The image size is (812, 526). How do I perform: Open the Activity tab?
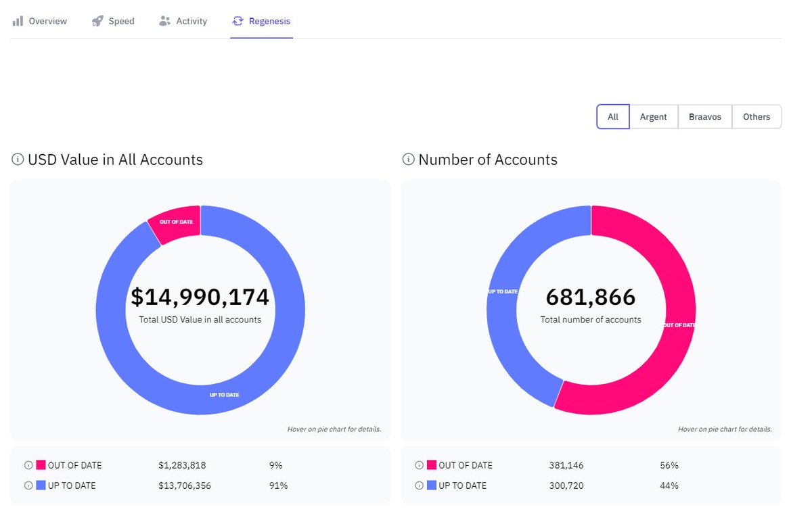(x=183, y=21)
